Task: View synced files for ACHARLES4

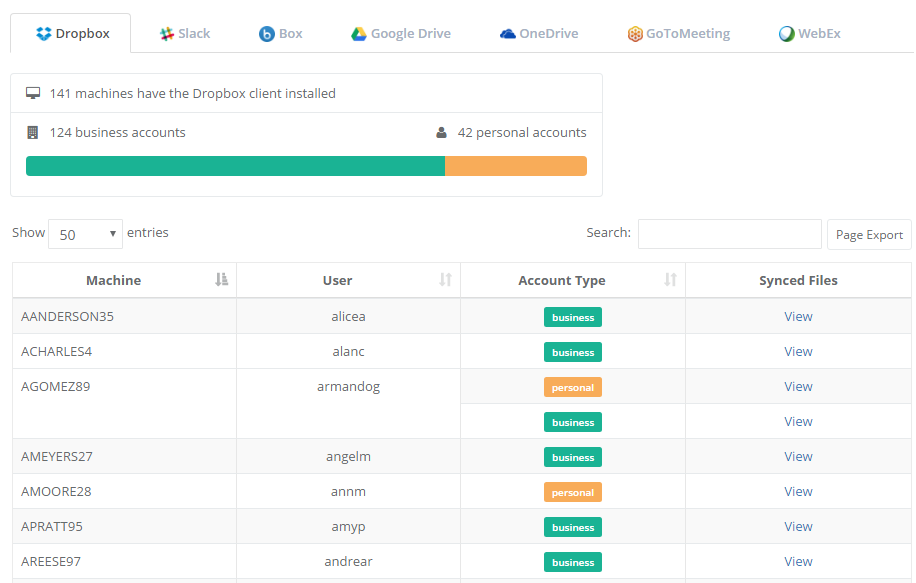Action: (798, 352)
